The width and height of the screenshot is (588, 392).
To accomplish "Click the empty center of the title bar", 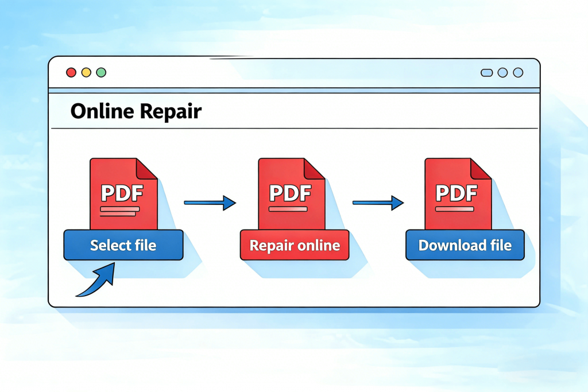I will pyautogui.click(x=293, y=73).
